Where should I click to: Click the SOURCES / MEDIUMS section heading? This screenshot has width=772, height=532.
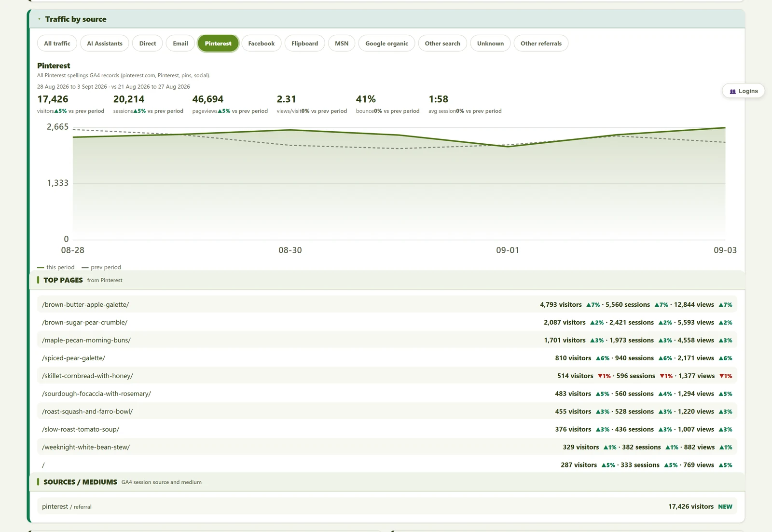(x=80, y=482)
